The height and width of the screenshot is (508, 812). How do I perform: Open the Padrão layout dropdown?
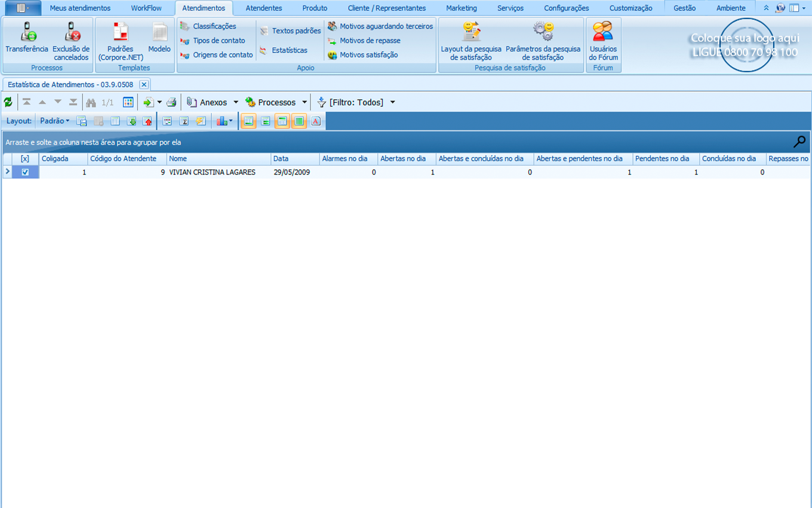(54, 121)
